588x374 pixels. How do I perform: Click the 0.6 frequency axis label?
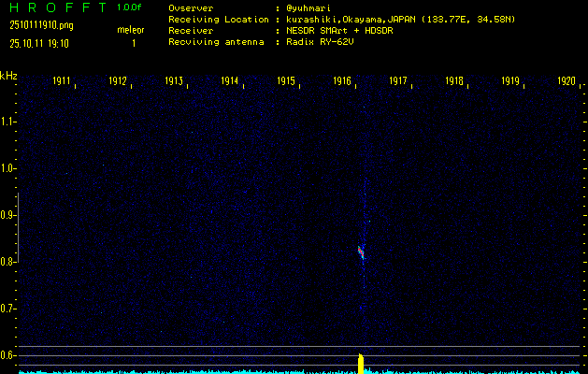(8, 354)
